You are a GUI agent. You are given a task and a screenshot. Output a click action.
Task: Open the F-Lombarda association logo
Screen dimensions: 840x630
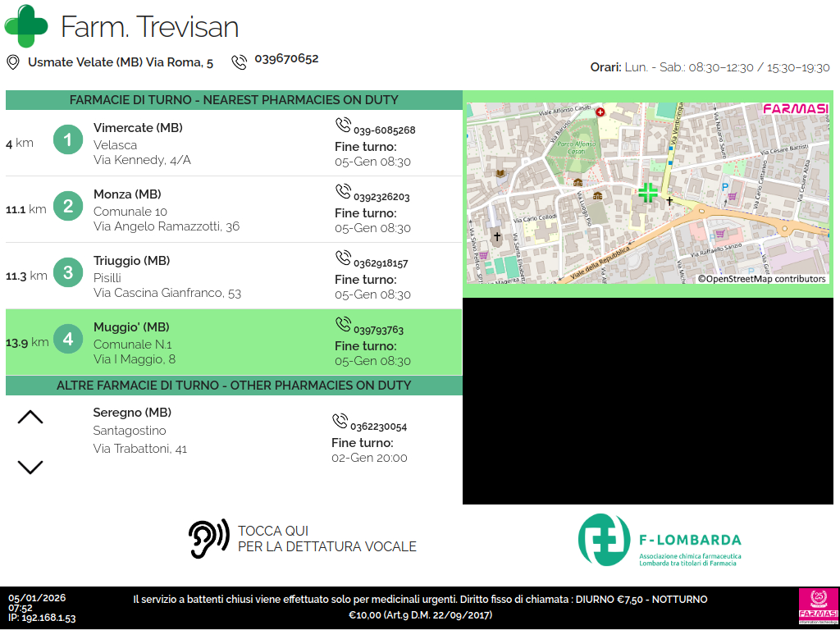[x=660, y=540]
